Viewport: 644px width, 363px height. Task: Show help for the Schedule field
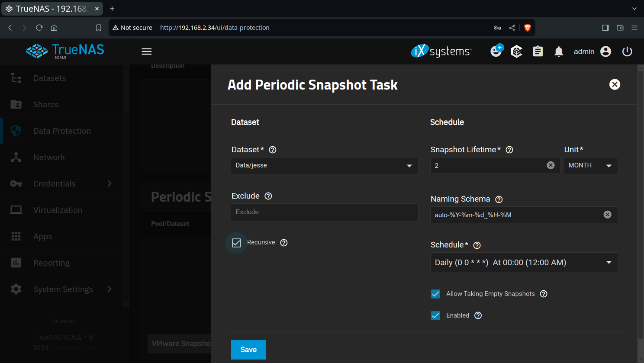[477, 245]
